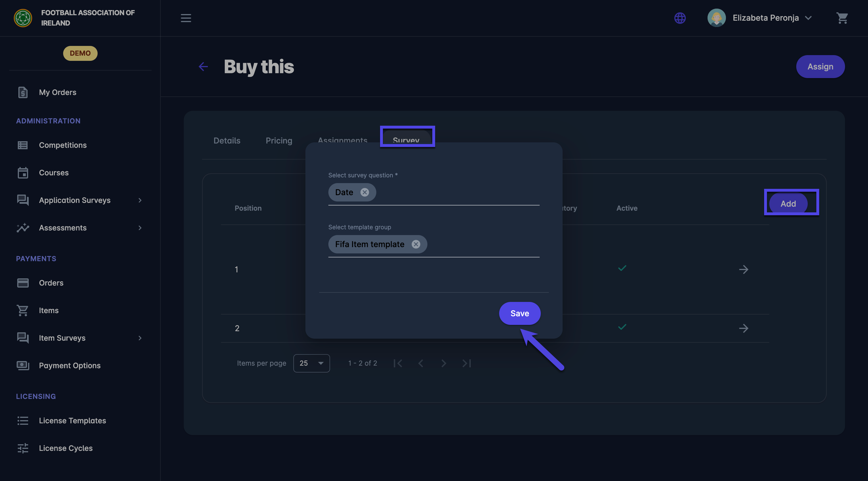Expand the Item Surveys submenu
This screenshot has width=868, height=481.
coord(140,338)
